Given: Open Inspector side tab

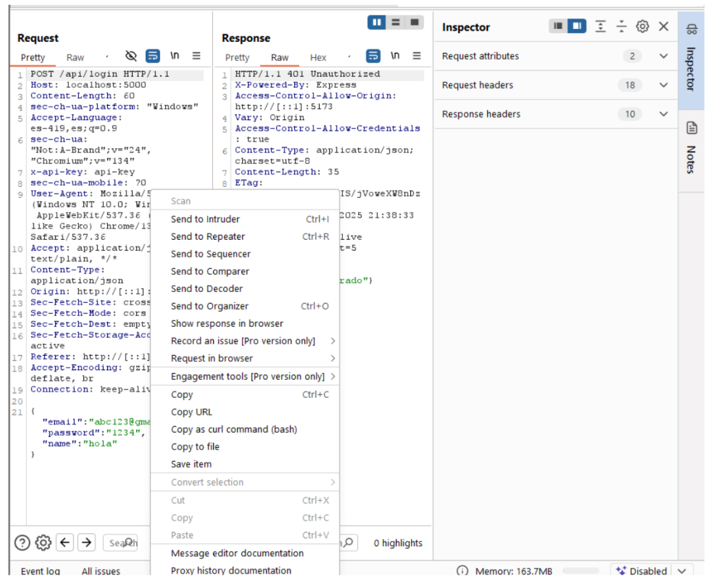Looking at the screenshot, I should (691, 59).
